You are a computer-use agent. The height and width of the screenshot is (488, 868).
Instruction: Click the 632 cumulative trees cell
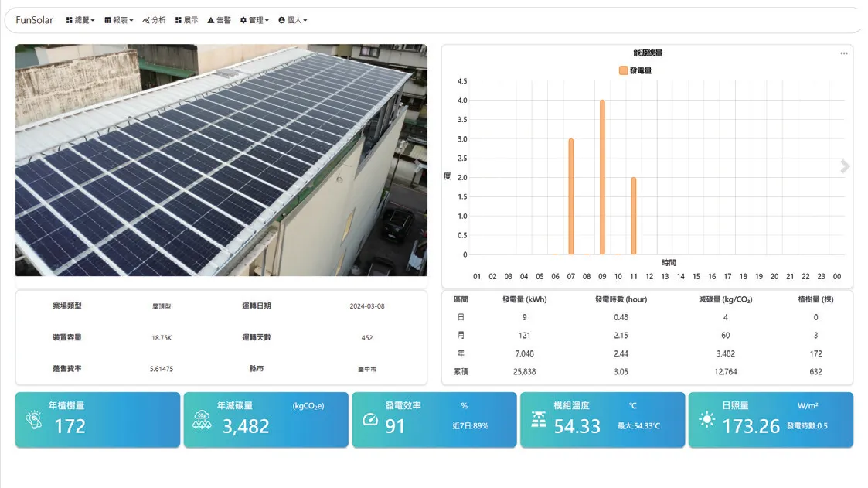[815, 372]
